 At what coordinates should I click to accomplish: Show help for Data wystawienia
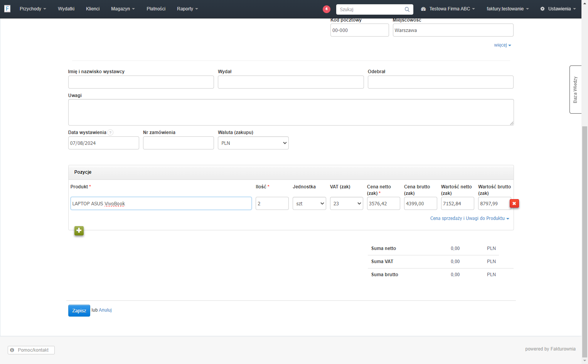110,133
